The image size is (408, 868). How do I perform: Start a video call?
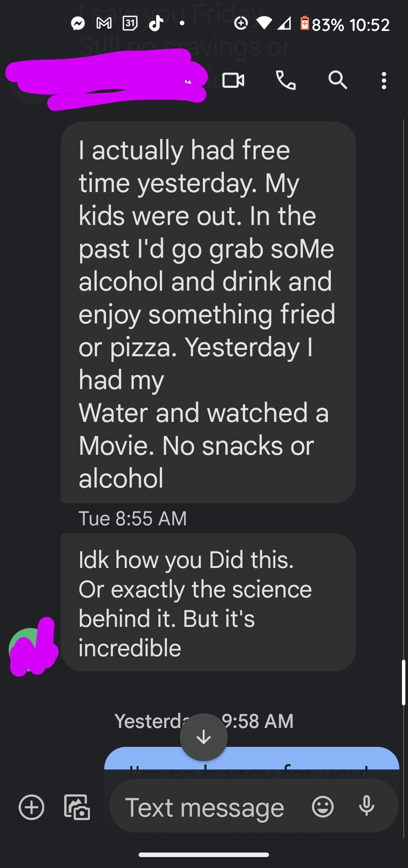(233, 80)
